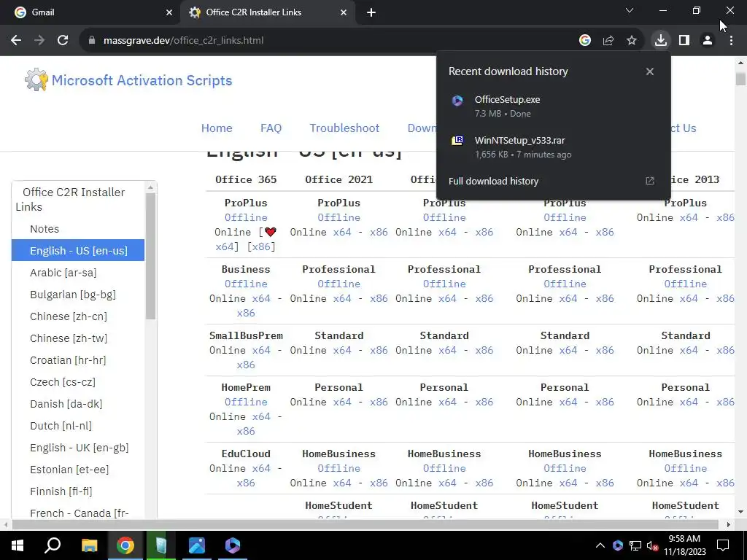Open the taskbar clock showing 9:58 AM
This screenshot has height=560, width=747.
coord(684,545)
